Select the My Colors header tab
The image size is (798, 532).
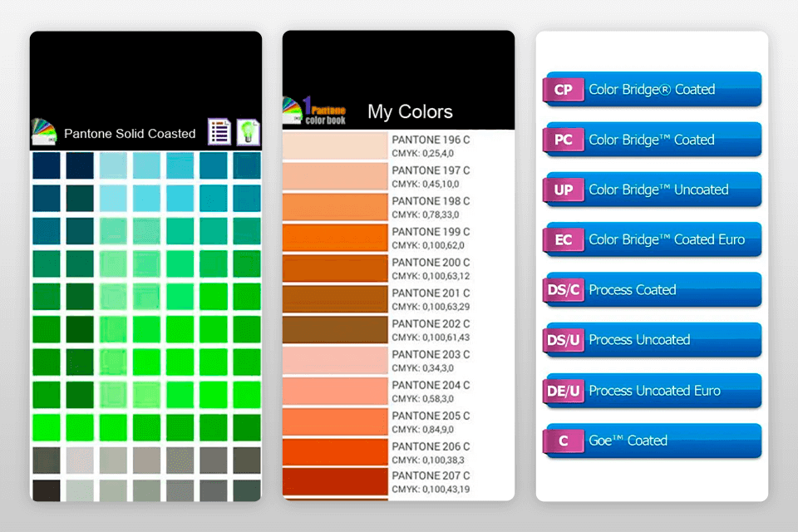[x=411, y=111]
